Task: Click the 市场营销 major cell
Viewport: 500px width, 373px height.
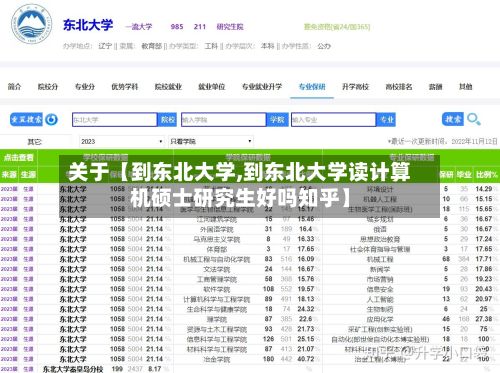Action: click(380, 279)
